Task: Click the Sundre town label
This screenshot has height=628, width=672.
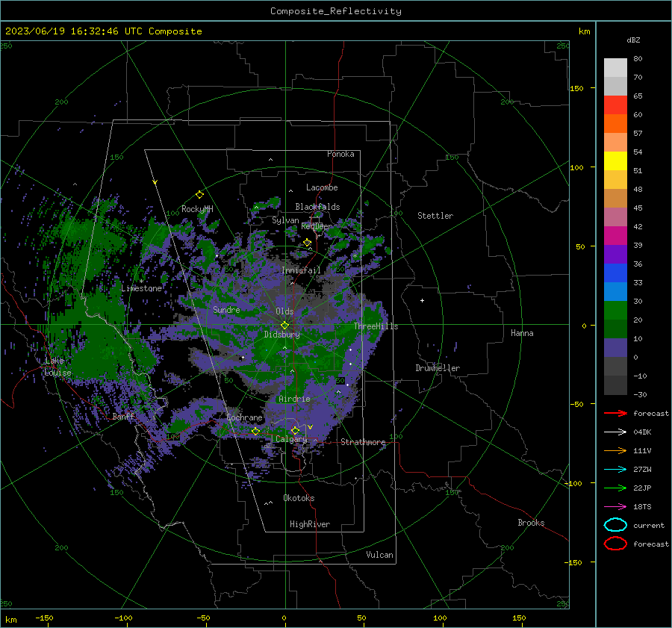Action: 226,309
